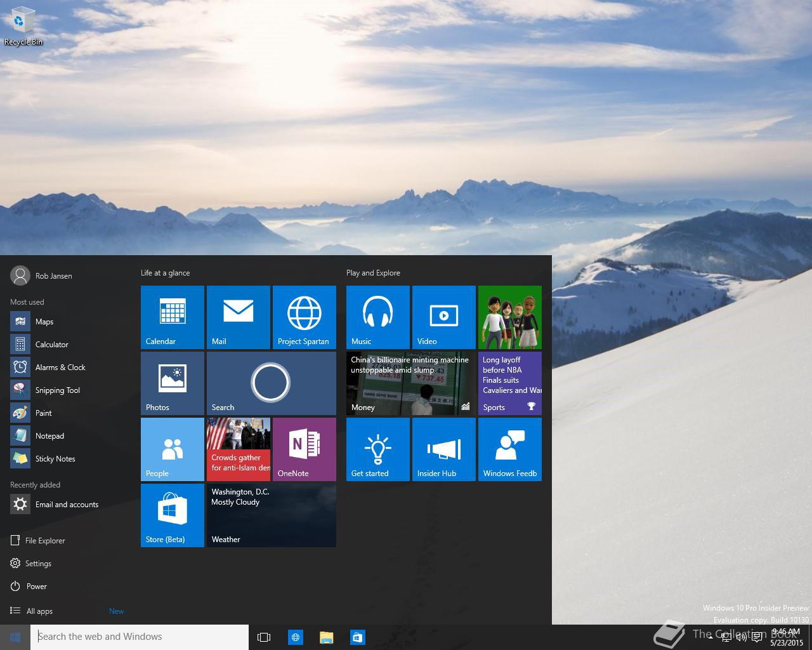Click the Search the web and Windows box
The image size is (812, 650).
[x=140, y=637]
